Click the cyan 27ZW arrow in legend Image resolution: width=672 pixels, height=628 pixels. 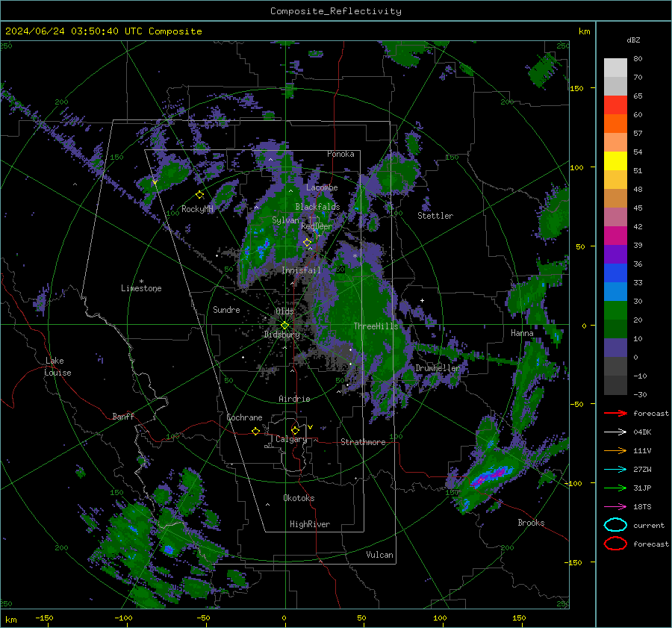pos(615,470)
